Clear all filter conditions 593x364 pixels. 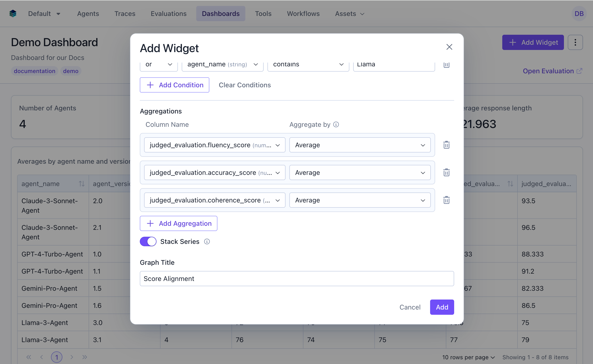pos(245,85)
